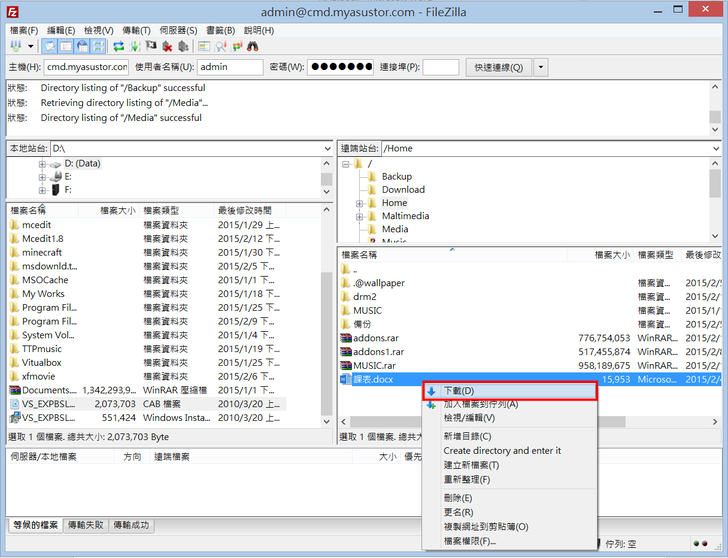728x558 pixels.
Task: Expand the Home folder in remote tree
Action: pyautogui.click(x=359, y=203)
